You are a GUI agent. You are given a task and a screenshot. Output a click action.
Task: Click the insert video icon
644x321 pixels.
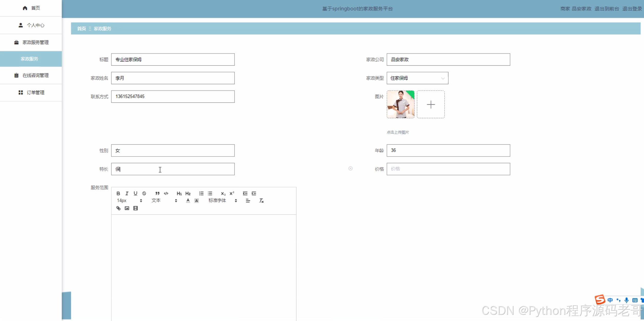135,208
